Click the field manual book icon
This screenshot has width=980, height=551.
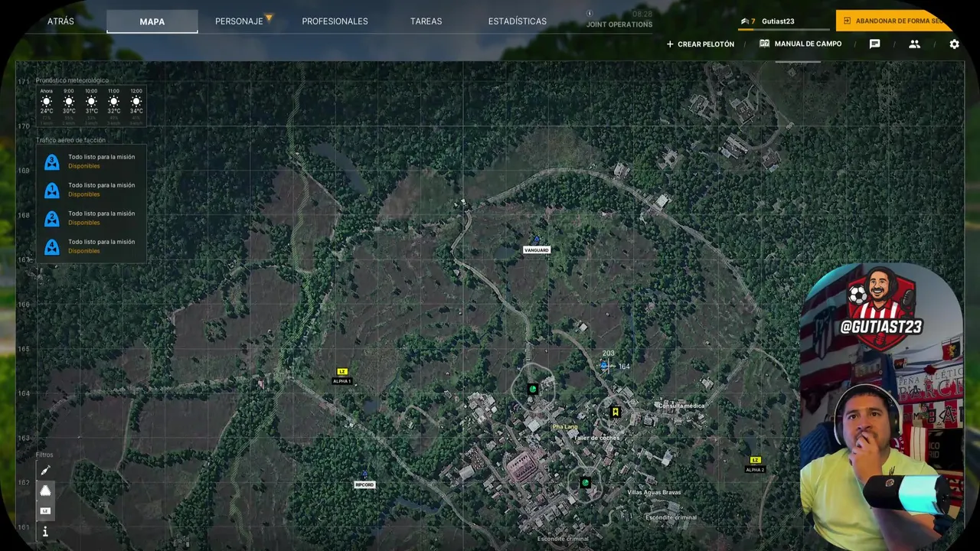click(x=764, y=44)
